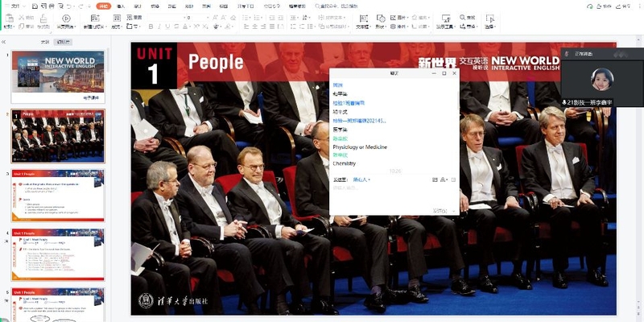
Task: Collapse the slide panel with double chevron
Action: tap(4, 42)
